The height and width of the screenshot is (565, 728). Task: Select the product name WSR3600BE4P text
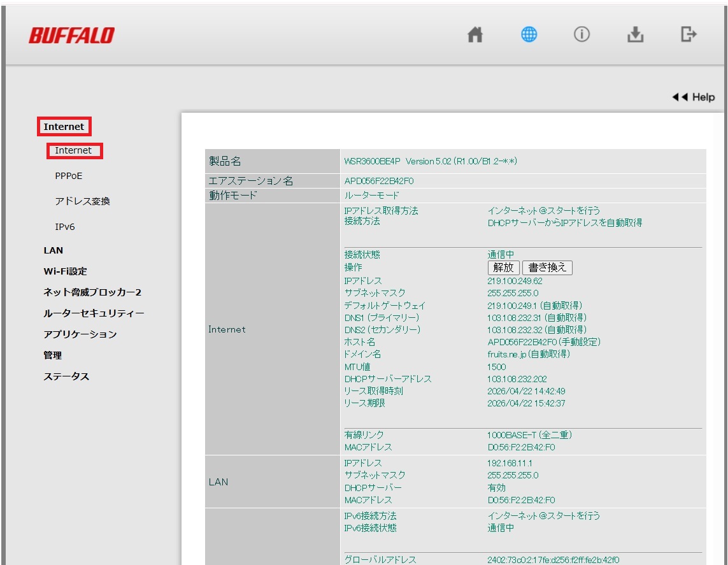click(x=373, y=161)
